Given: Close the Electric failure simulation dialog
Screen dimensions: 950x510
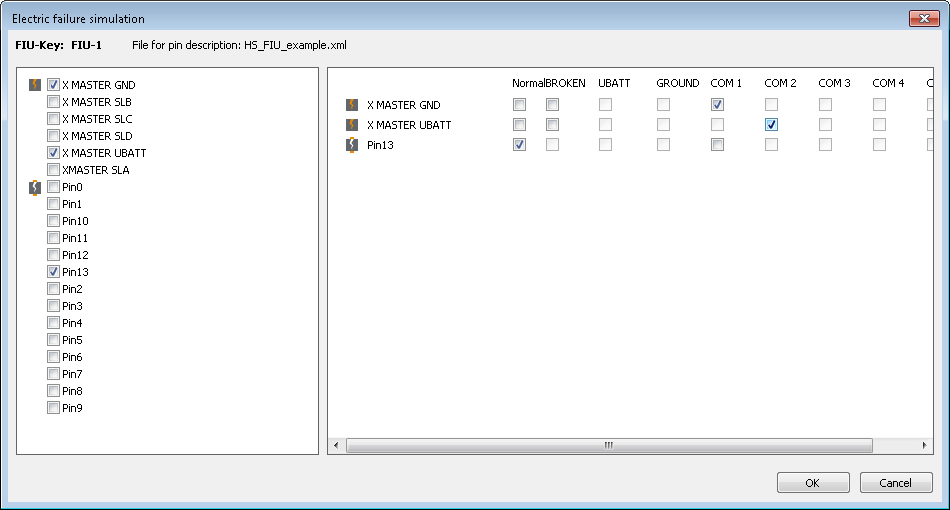Looking at the screenshot, I should [924, 19].
